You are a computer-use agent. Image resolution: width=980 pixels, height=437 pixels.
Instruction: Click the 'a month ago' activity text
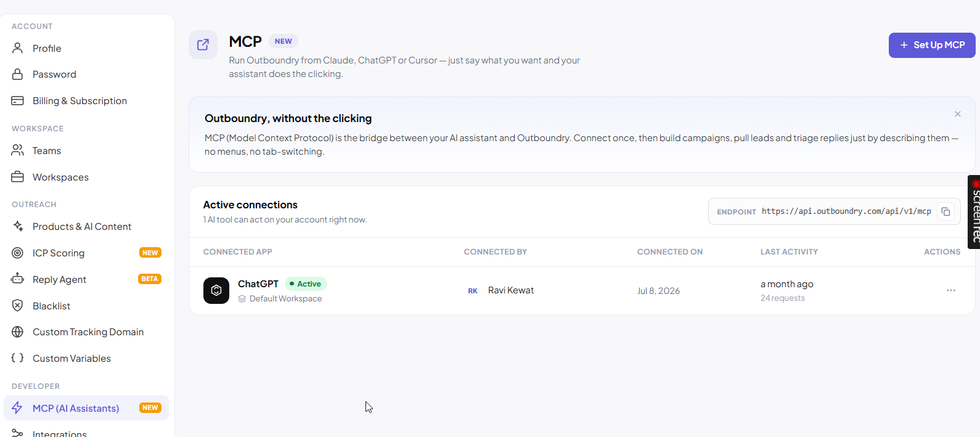tap(787, 284)
